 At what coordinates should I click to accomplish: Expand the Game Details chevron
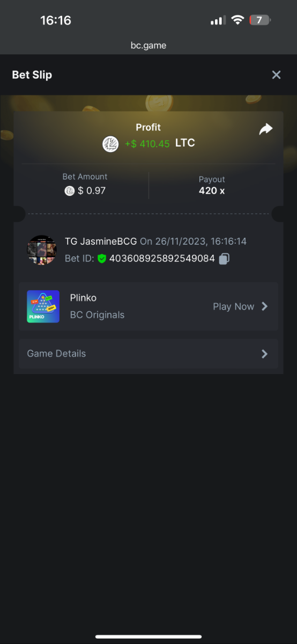[x=264, y=354]
